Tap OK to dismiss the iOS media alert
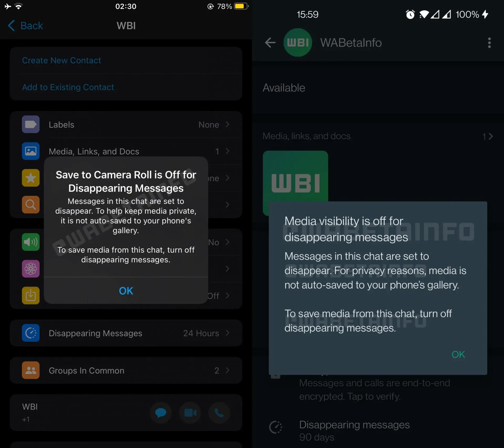This screenshot has width=504, height=448. coord(126,290)
